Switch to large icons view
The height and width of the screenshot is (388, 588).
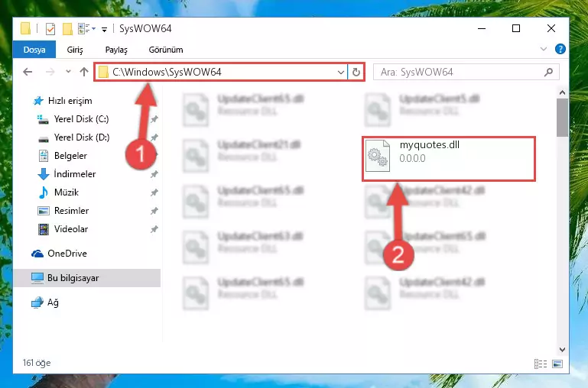pos(557,364)
